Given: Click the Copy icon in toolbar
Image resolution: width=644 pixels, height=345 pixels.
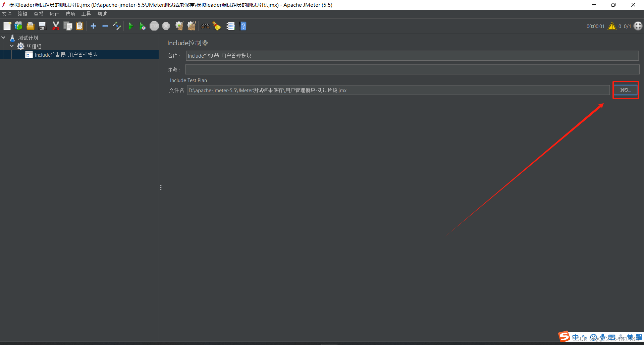Looking at the screenshot, I should [68, 26].
